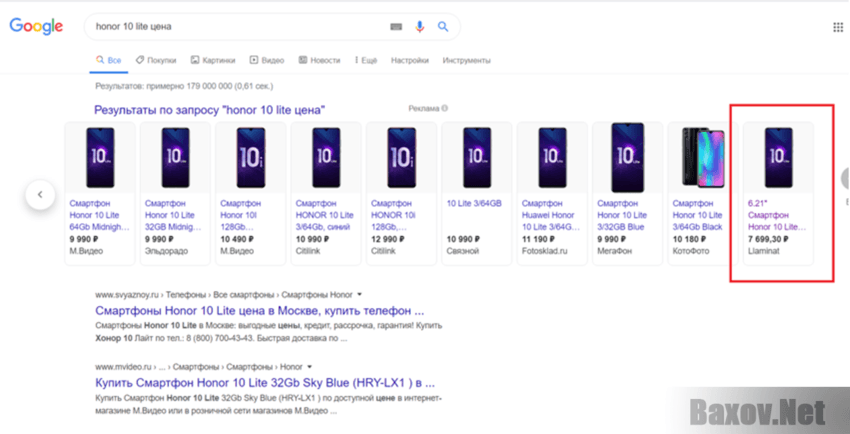Screen dimensions: 850x434
Task: Start voice search with microphone icon
Action: pos(420,26)
